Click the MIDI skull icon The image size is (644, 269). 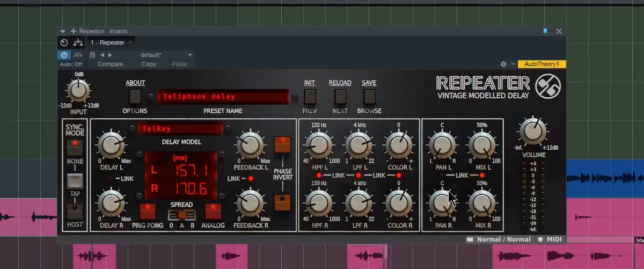tap(540, 239)
